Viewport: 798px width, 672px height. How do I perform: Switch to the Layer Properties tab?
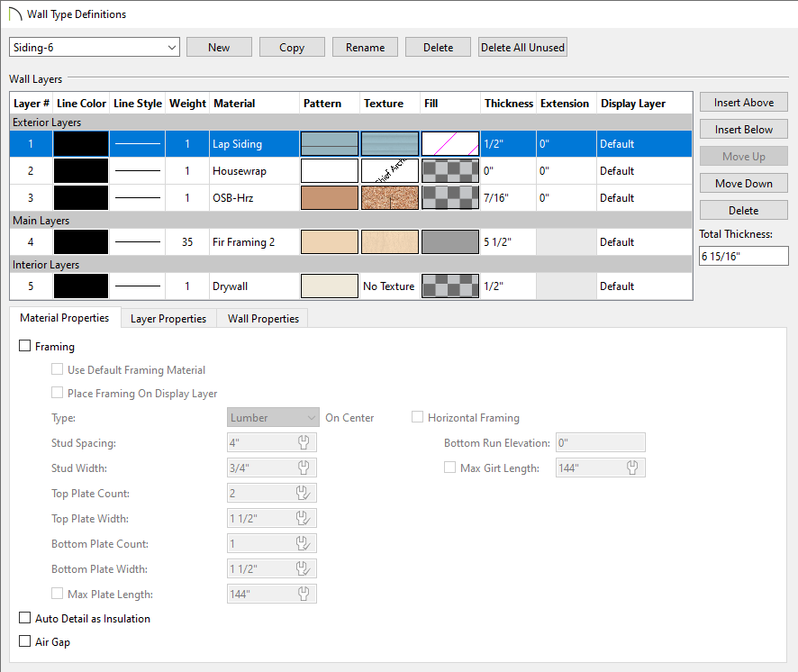click(168, 318)
